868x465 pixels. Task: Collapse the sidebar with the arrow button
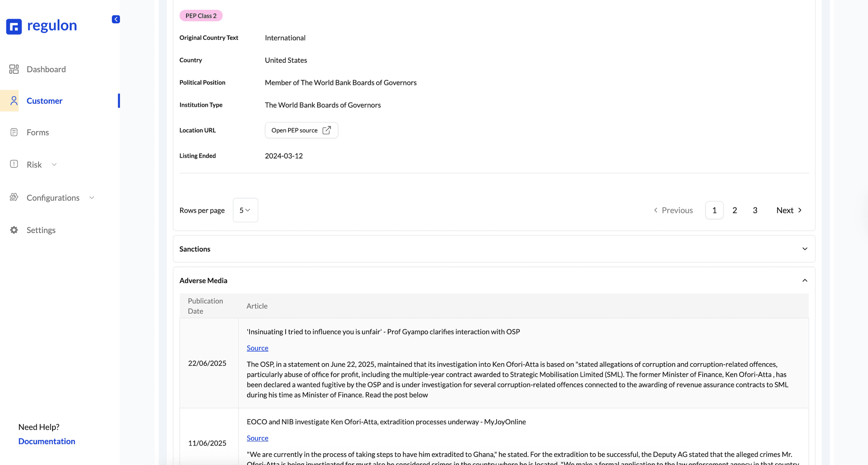click(x=116, y=19)
